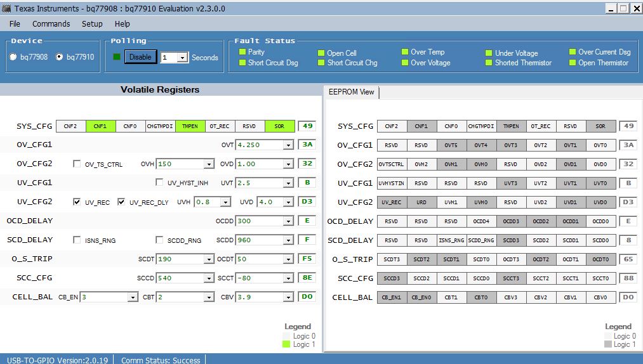Click the Comm Status: Success status text
The height and width of the screenshot is (364, 643).
161,360
